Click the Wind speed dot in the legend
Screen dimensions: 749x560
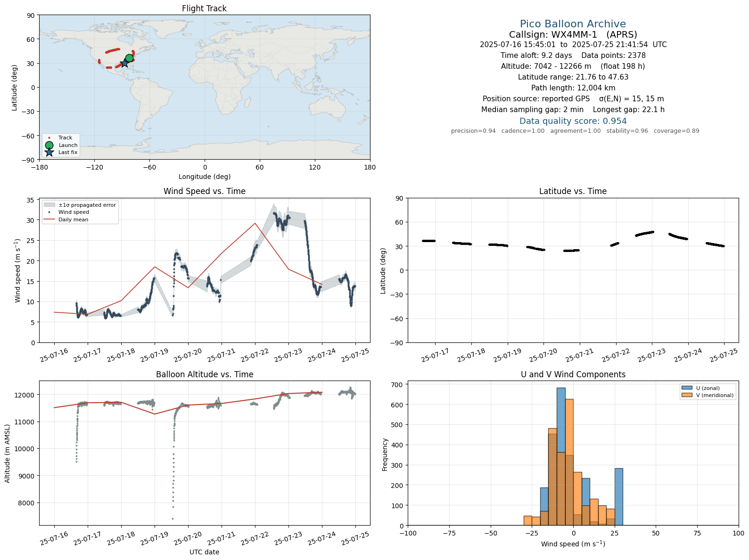point(49,212)
